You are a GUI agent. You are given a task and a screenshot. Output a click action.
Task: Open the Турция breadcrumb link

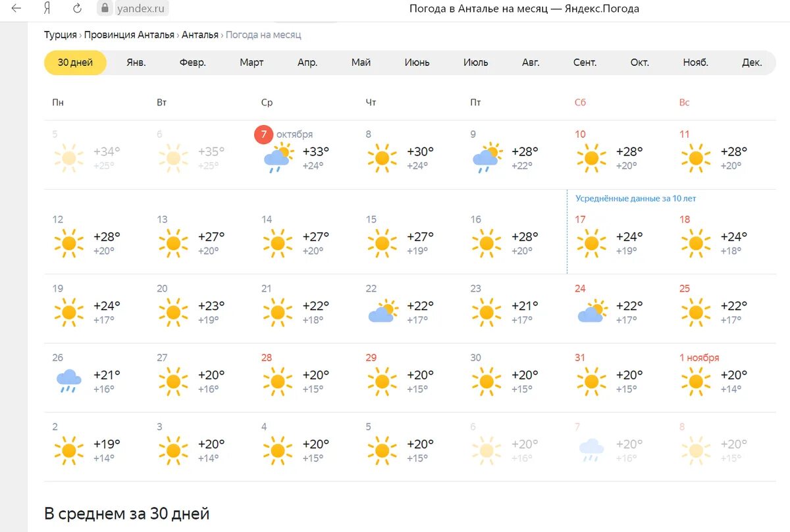60,35
